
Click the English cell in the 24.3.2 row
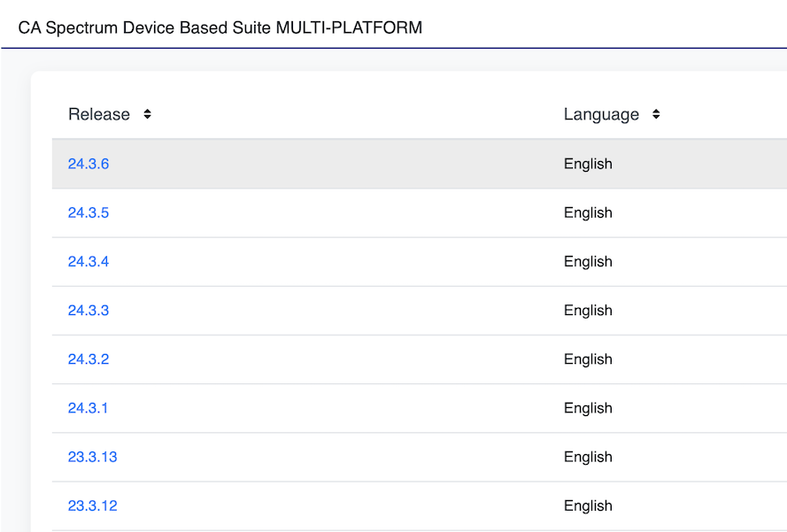(x=588, y=359)
